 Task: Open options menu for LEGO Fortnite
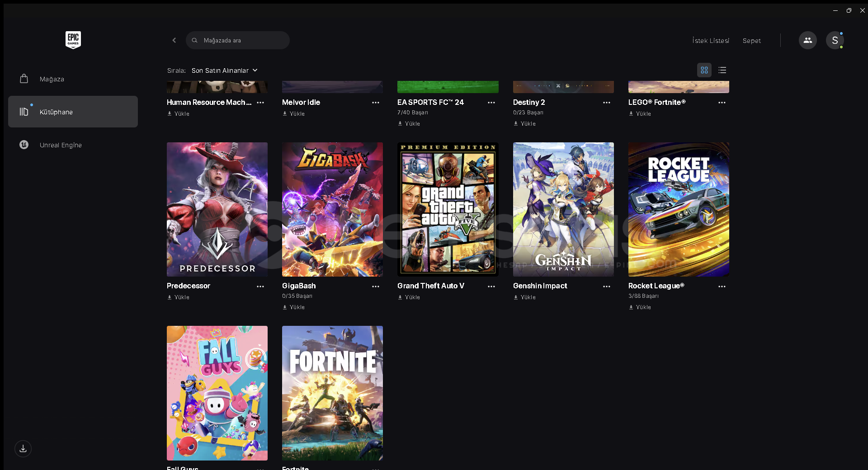click(722, 103)
